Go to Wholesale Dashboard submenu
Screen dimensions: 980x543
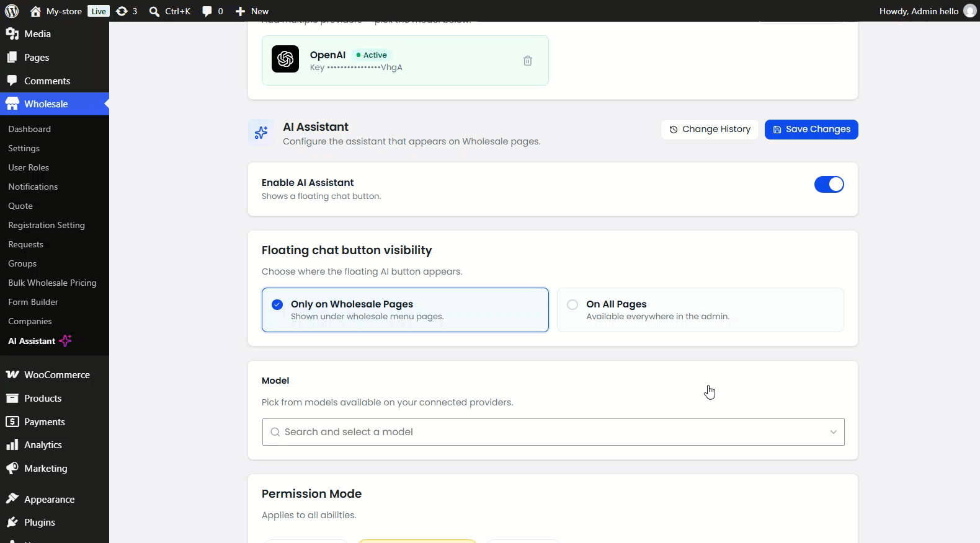pyautogui.click(x=30, y=129)
